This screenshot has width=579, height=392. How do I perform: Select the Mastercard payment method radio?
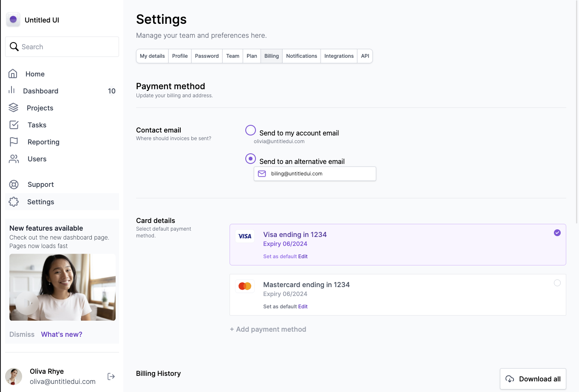[557, 283]
